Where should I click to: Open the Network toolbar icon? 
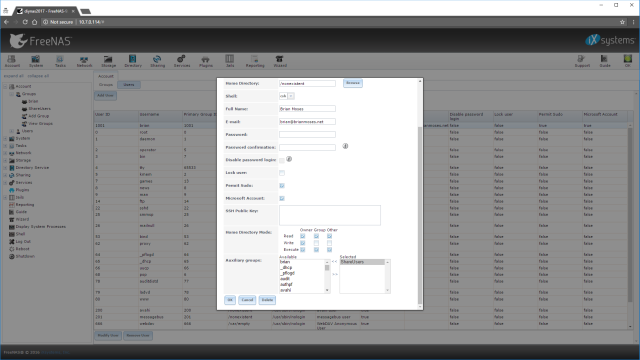coord(84,61)
